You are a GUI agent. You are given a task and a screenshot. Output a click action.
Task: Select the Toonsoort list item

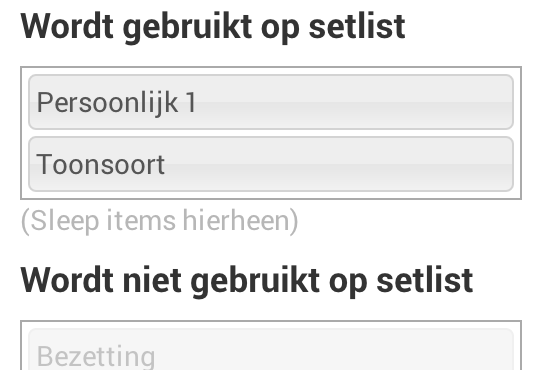(x=271, y=164)
